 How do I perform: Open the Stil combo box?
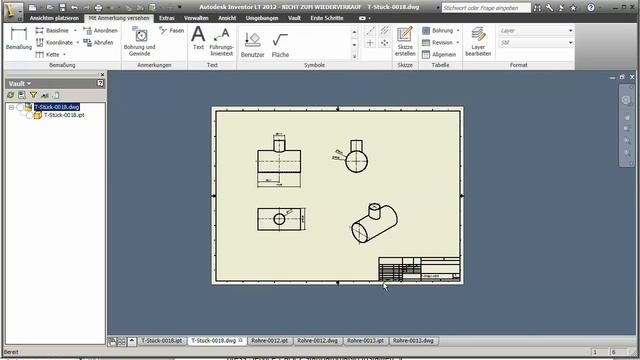[x=536, y=42]
